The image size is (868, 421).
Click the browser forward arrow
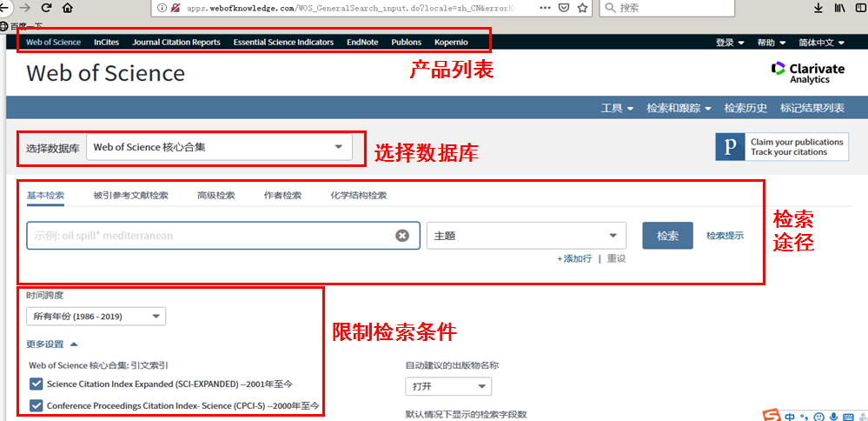pos(25,9)
